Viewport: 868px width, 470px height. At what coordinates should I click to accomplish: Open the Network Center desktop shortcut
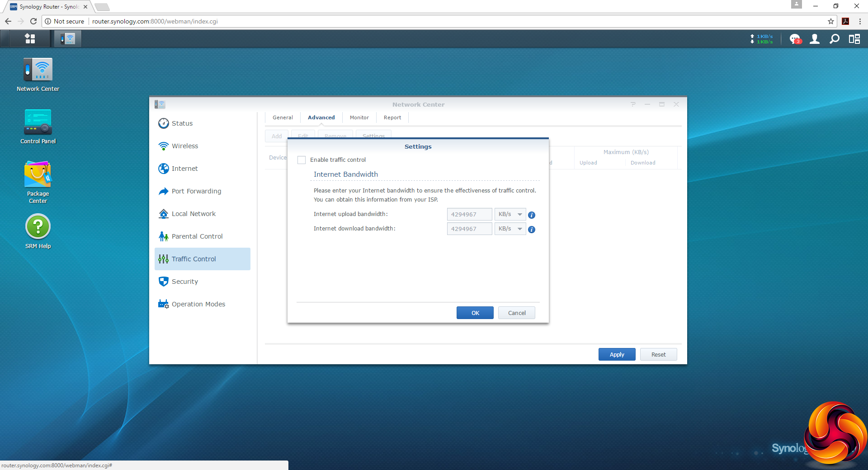pos(38,75)
